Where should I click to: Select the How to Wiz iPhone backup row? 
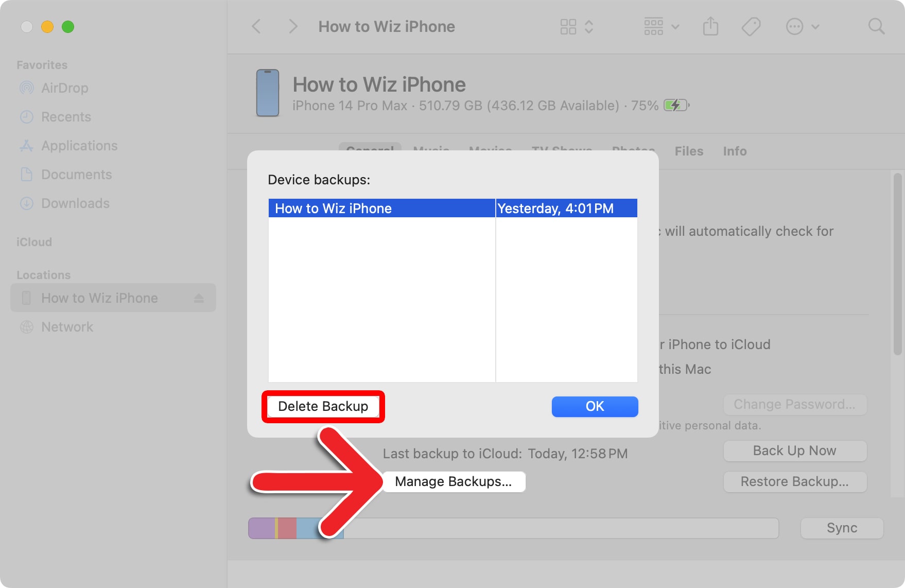[x=381, y=208]
